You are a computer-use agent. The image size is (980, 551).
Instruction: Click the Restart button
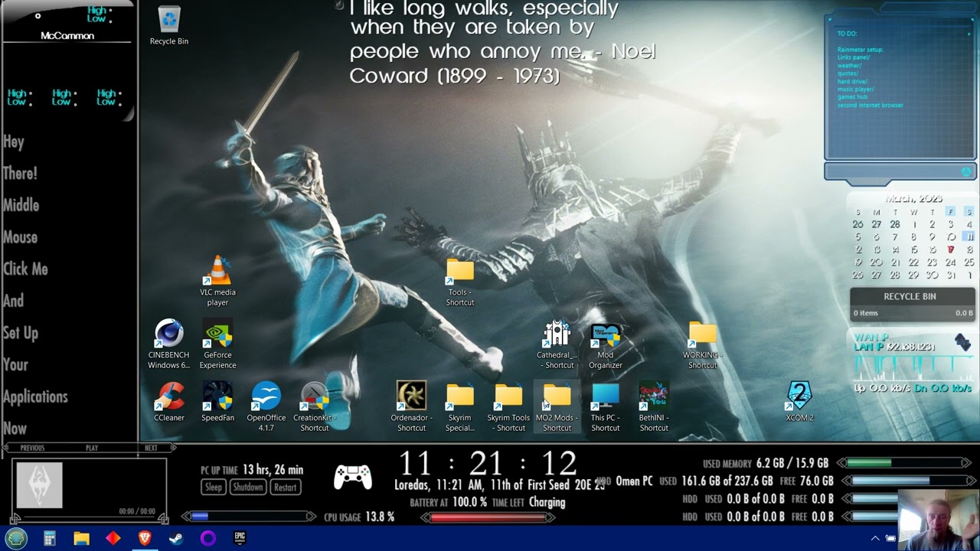pos(285,487)
